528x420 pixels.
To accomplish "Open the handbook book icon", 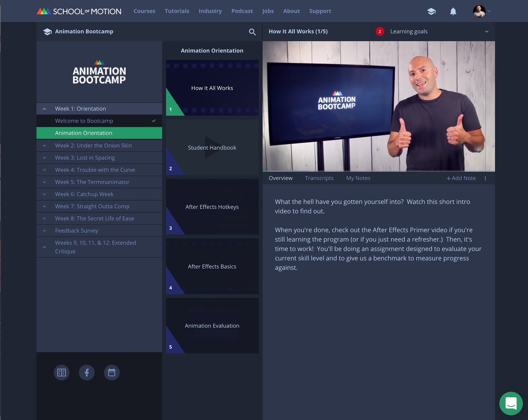I will pyautogui.click(x=62, y=373).
